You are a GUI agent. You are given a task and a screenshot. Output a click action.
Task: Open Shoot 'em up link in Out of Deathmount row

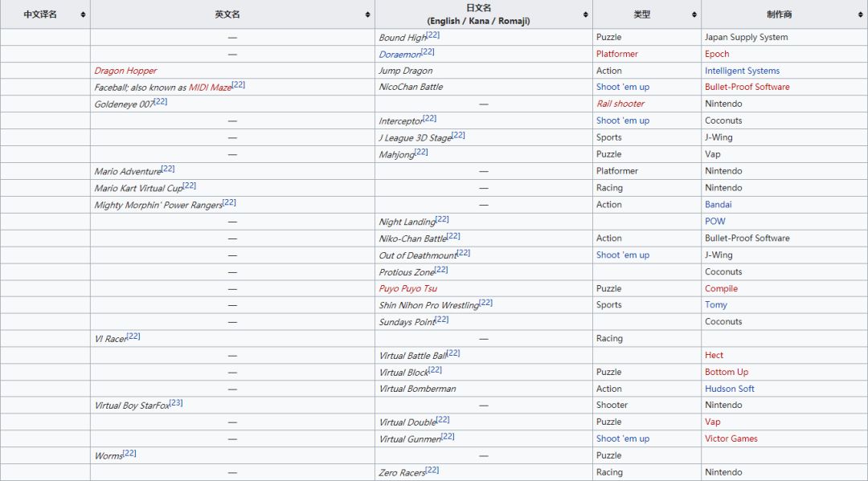623,255
